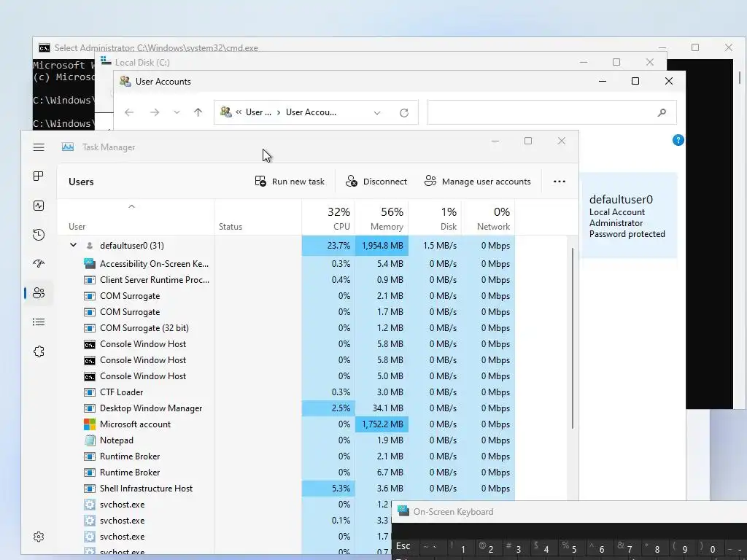
Task: Go forward in User Accounts window
Action: [x=155, y=112]
